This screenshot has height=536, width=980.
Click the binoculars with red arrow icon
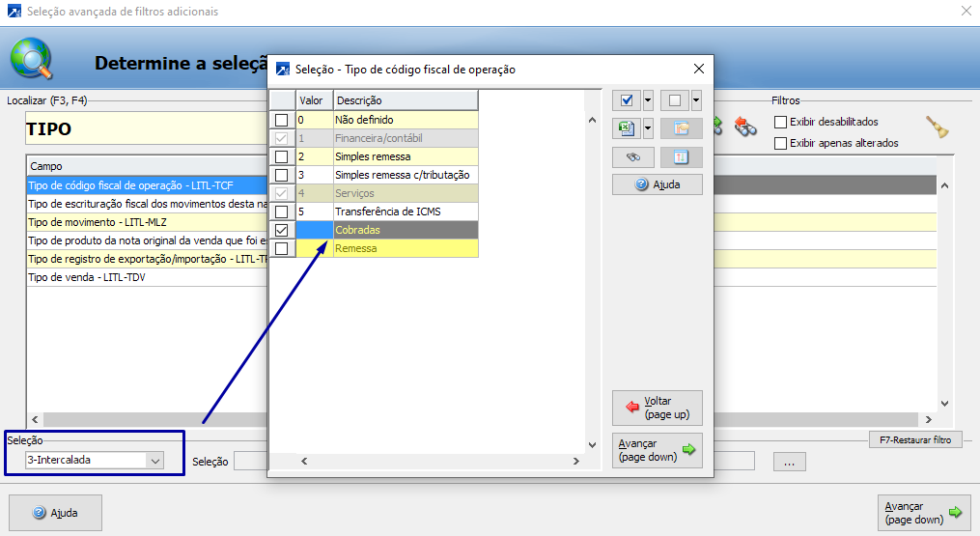745,127
